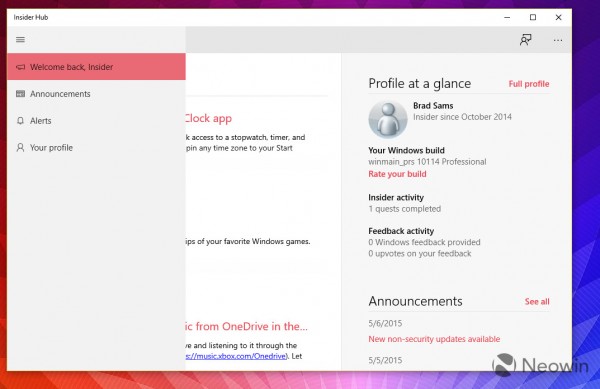Open Alerts from the sidebar
Screen dimensions: 600x389
96,121
